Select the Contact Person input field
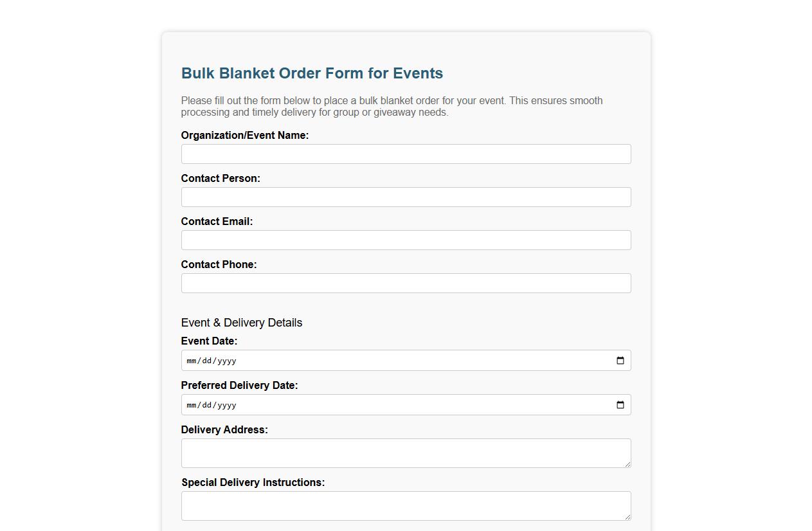This screenshot has width=812, height=531. [x=406, y=197]
